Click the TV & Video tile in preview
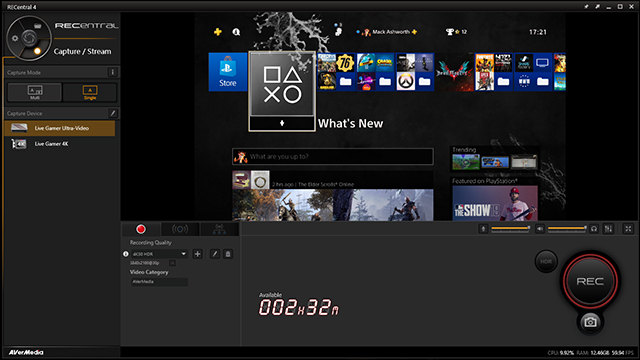The width and height of the screenshot is (640, 360). tap(542, 62)
